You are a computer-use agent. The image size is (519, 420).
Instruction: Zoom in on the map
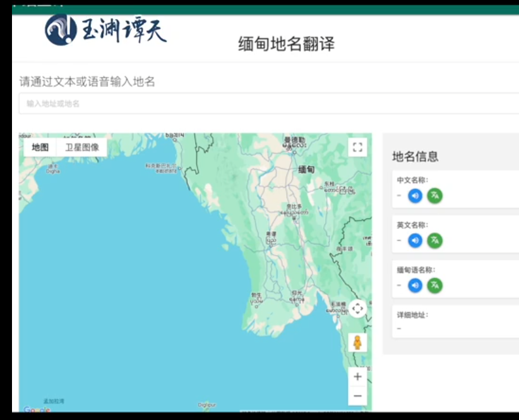357,376
